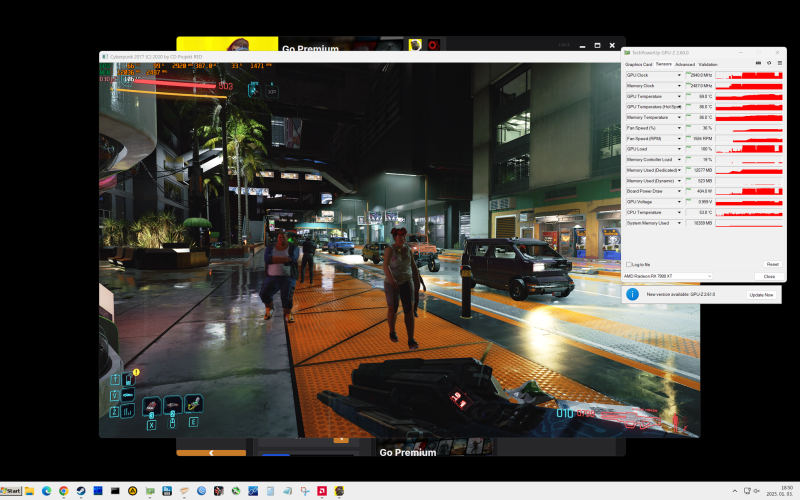Click the 2940.0 MHz GPU Clock value
The width and height of the screenshot is (800, 500).
701,75
